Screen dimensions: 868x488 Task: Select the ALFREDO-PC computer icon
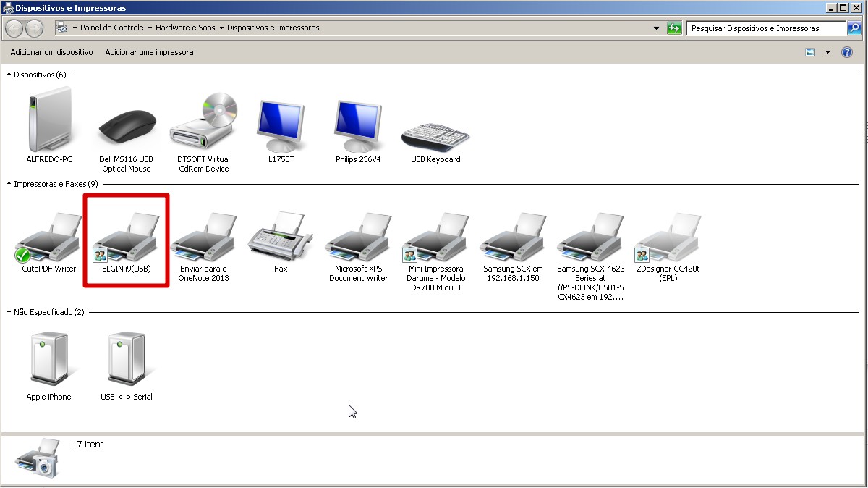click(49, 119)
